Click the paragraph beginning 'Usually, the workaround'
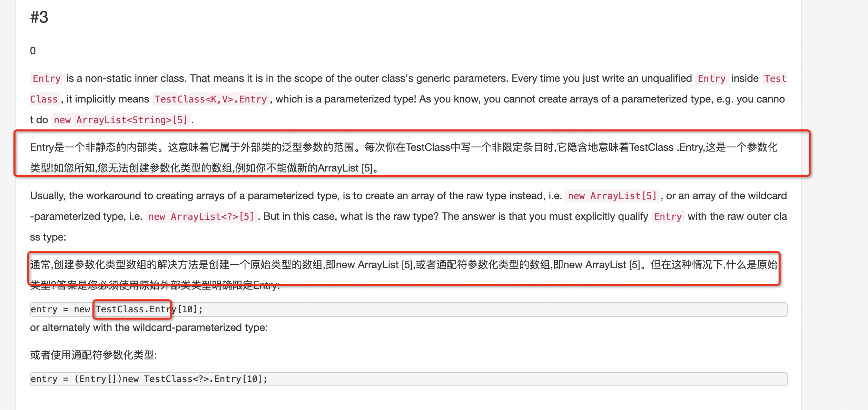 408,216
